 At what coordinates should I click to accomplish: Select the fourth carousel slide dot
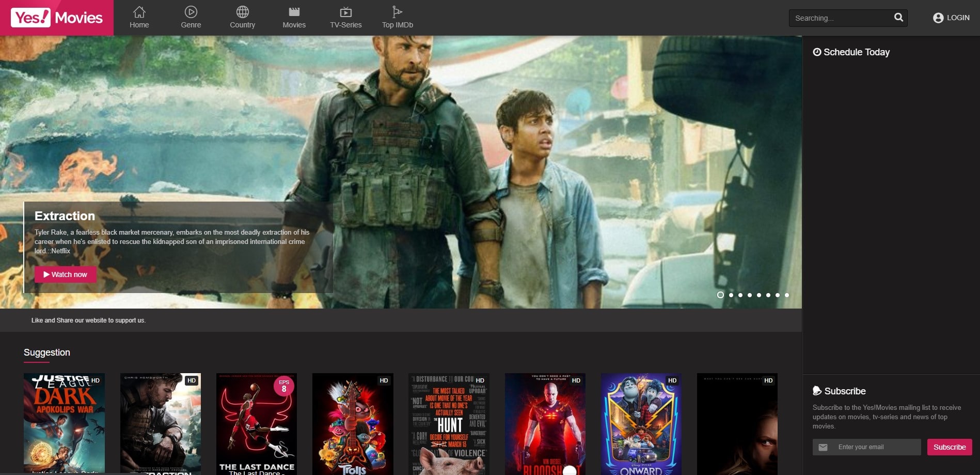[750, 295]
